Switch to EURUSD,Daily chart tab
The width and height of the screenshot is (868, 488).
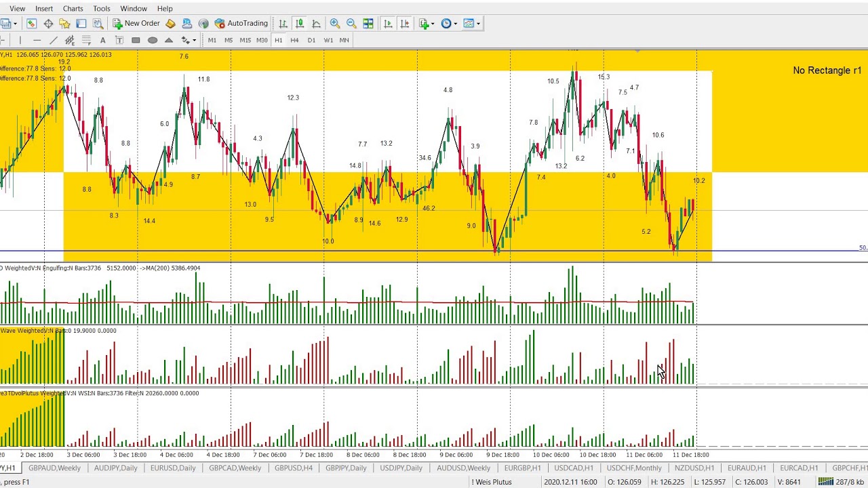173,468
